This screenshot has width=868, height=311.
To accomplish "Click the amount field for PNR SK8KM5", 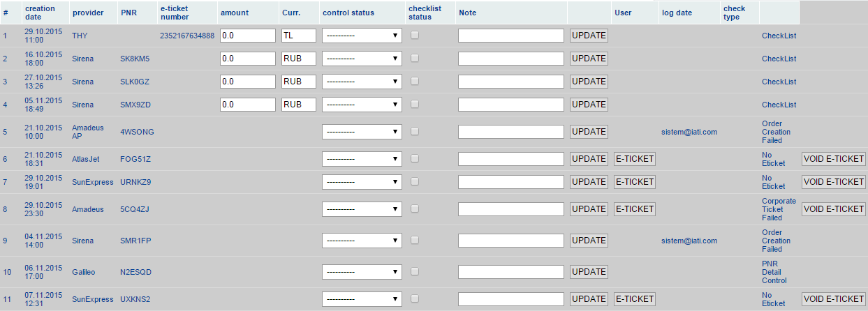I will 248,59.
